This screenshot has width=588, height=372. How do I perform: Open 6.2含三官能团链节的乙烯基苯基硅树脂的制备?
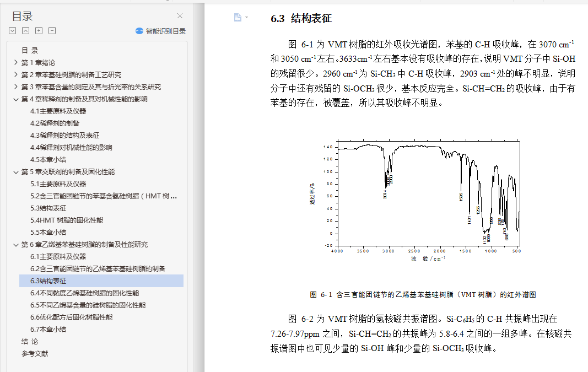[x=98, y=268]
